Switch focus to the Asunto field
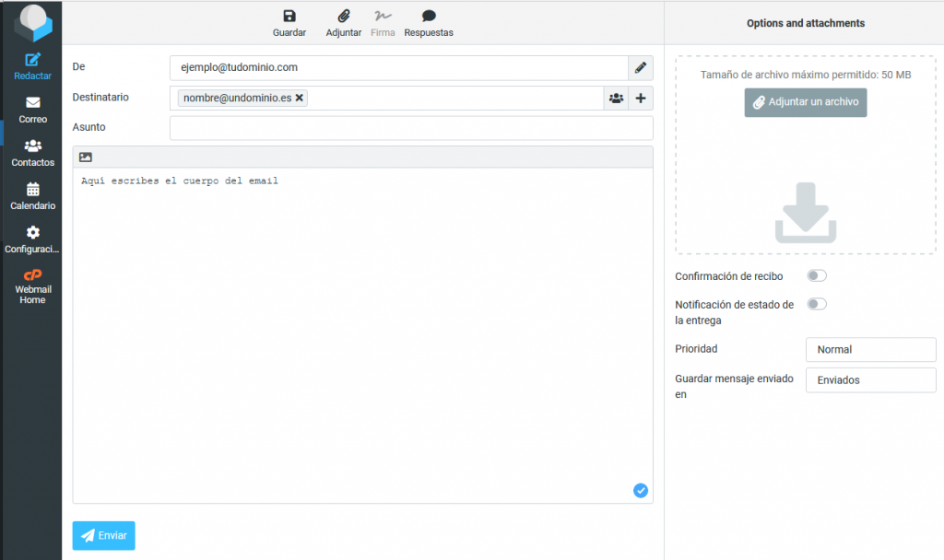 coord(411,127)
